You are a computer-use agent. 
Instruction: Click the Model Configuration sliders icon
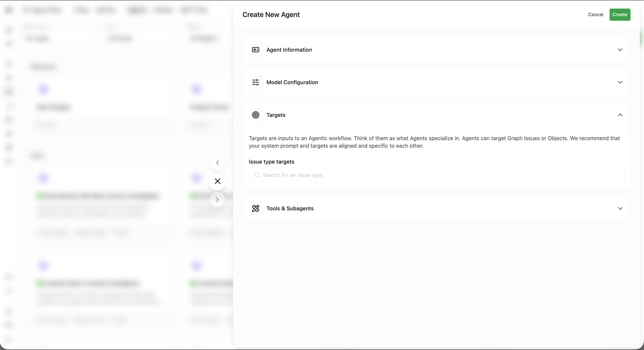(255, 82)
